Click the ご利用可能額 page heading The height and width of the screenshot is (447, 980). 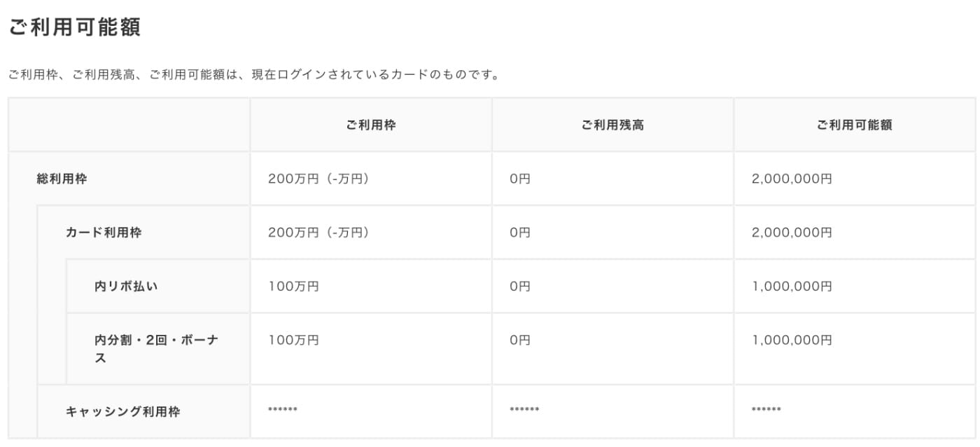coord(75,27)
